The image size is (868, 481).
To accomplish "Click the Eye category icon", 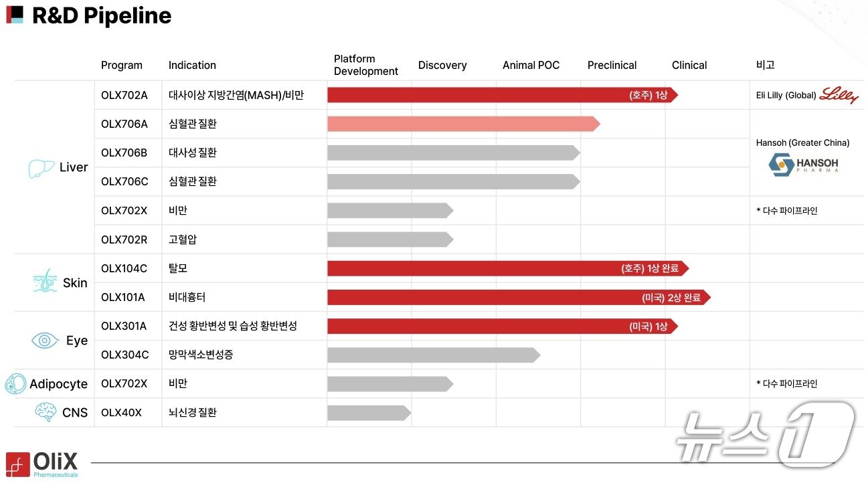I will 45,341.
